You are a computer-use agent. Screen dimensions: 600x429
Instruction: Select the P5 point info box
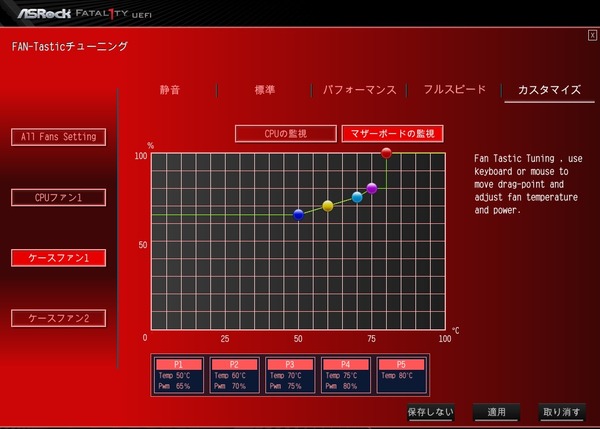coord(401,375)
